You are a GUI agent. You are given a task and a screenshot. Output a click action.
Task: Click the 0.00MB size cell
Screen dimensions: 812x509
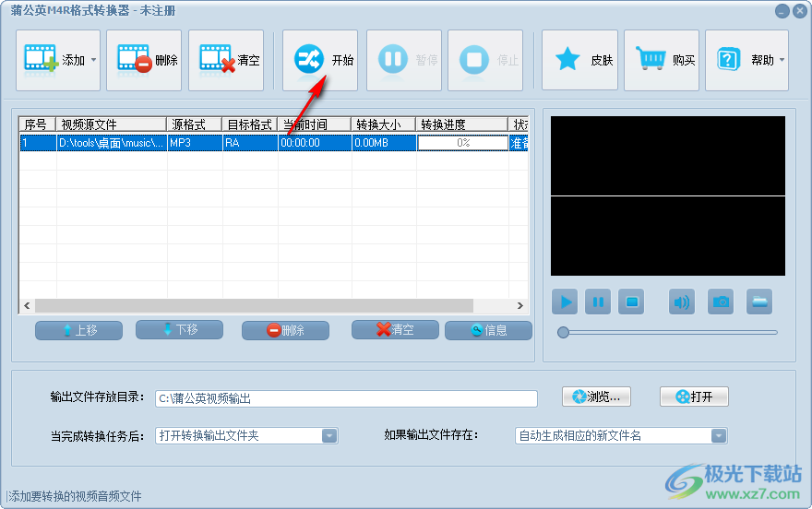pyautogui.click(x=384, y=143)
